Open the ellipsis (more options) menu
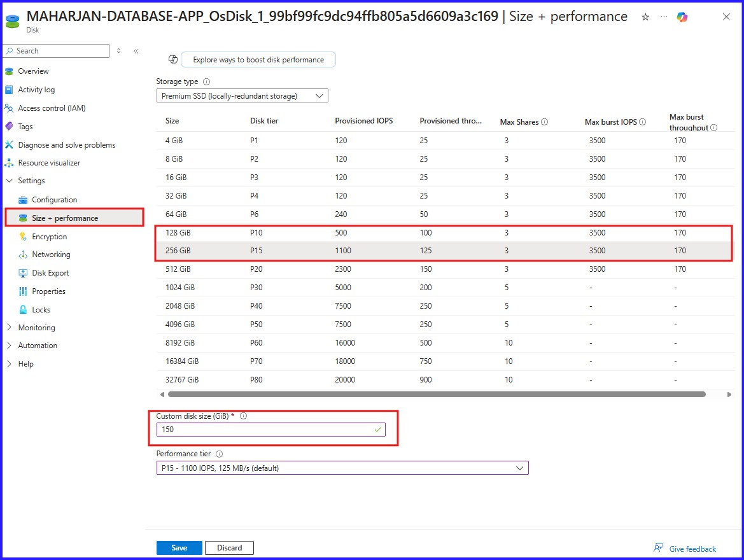744x560 pixels. click(664, 17)
